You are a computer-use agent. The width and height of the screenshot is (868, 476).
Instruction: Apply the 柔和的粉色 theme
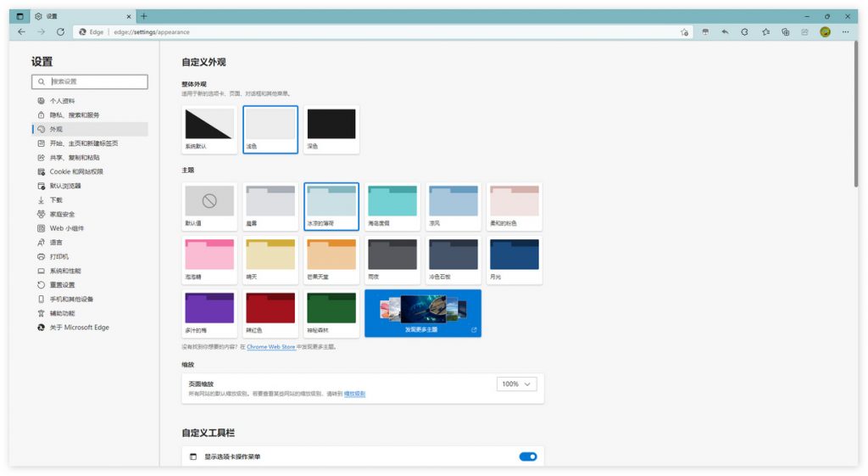coord(515,207)
